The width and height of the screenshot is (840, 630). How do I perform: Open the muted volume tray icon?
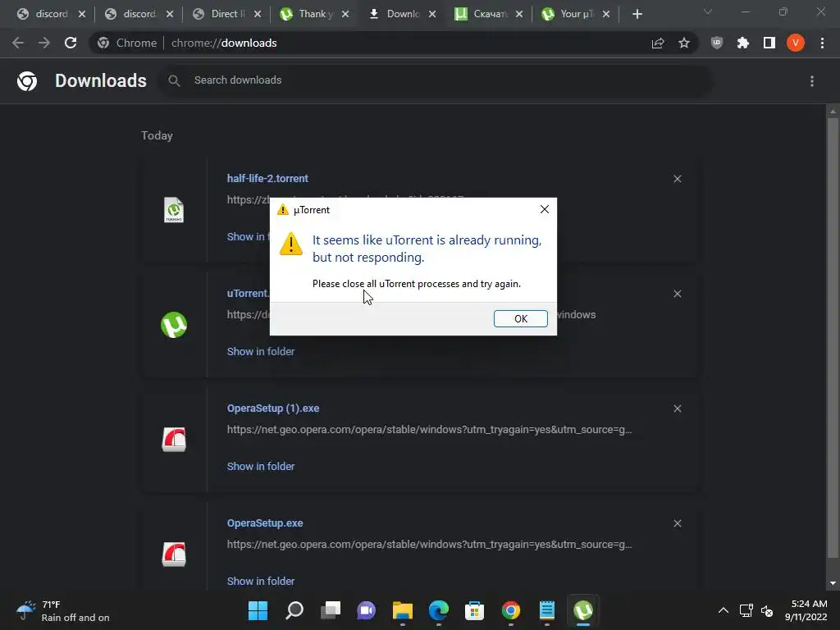pos(767,610)
